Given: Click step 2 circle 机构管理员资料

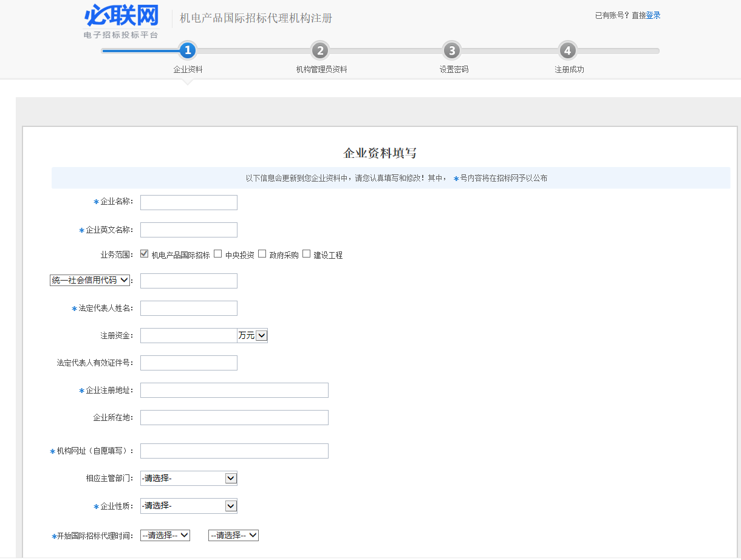Looking at the screenshot, I should 320,51.
